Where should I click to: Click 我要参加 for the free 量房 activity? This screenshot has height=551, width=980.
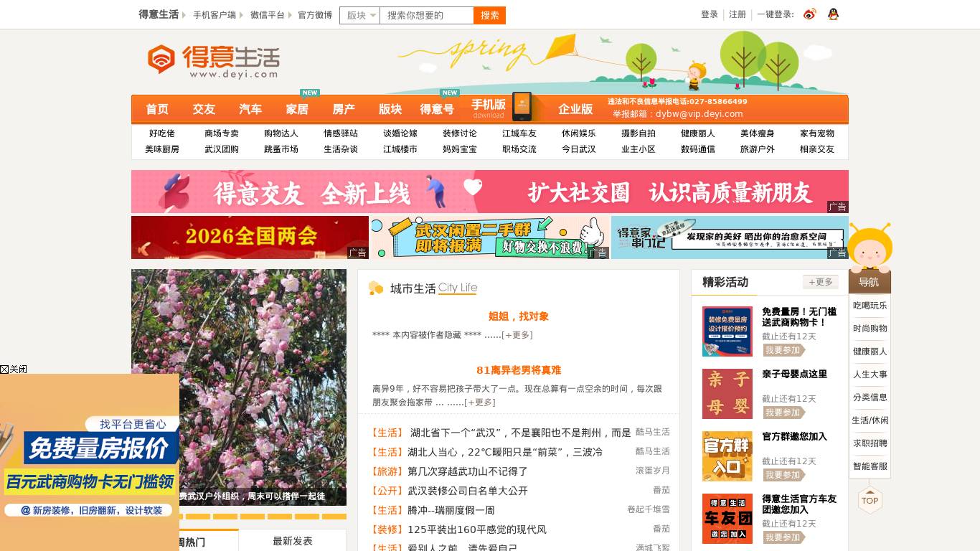[783, 350]
